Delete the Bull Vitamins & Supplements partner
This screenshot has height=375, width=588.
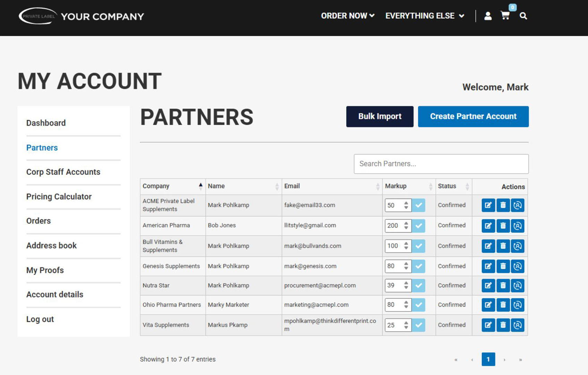(x=503, y=246)
